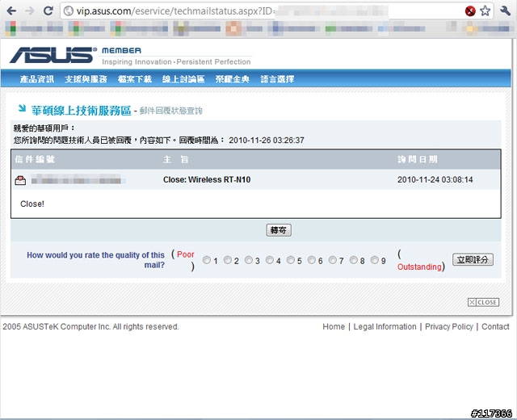Select rating 6 radio button
Image resolution: width=517 pixels, height=420 pixels.
(x=312, y=260)
